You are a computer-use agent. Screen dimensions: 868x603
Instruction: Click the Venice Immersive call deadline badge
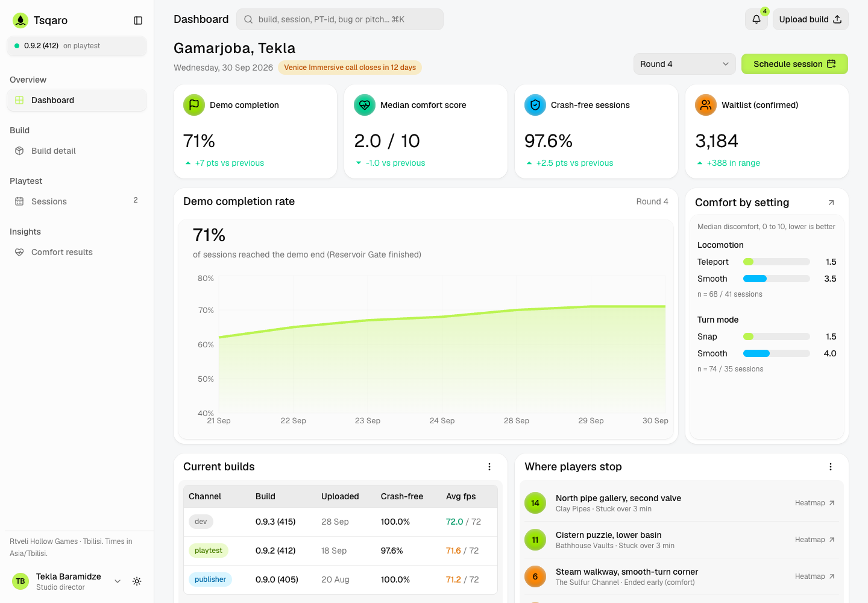pos(350,68)
